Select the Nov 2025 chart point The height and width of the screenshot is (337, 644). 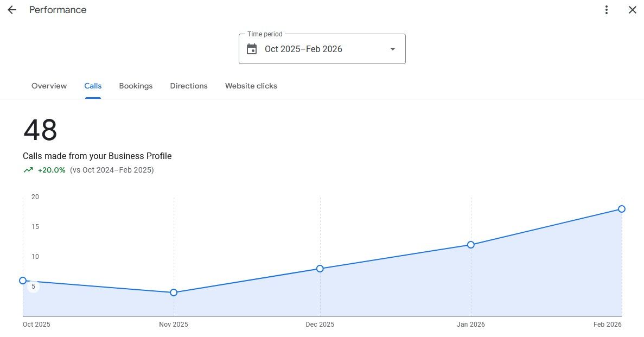pos(174,293)
